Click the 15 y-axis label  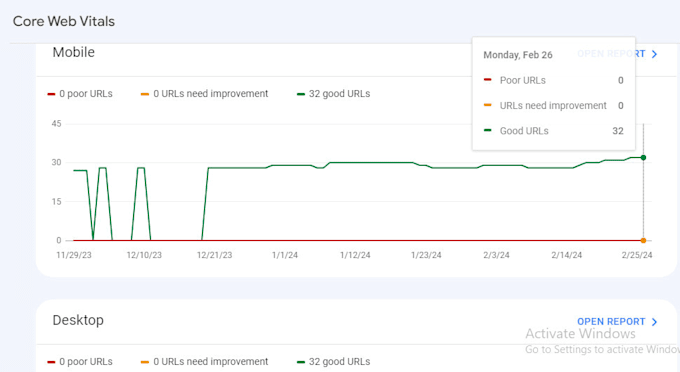click(56, 202)
